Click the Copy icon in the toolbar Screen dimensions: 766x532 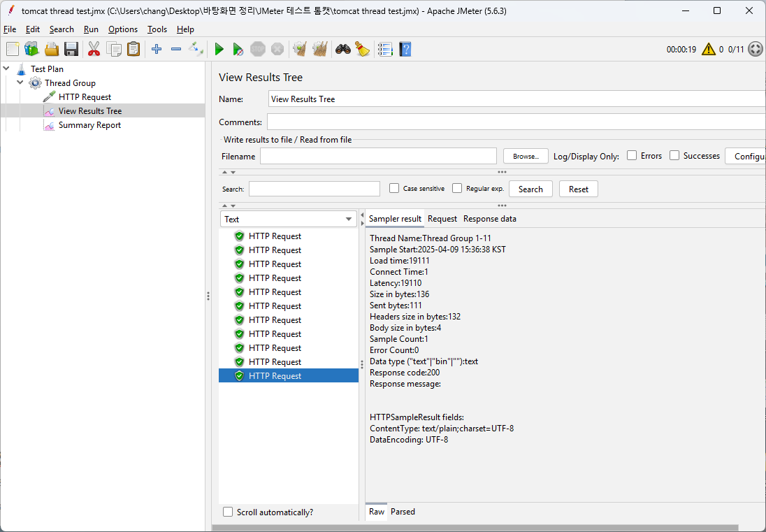[x=114, y=49]
